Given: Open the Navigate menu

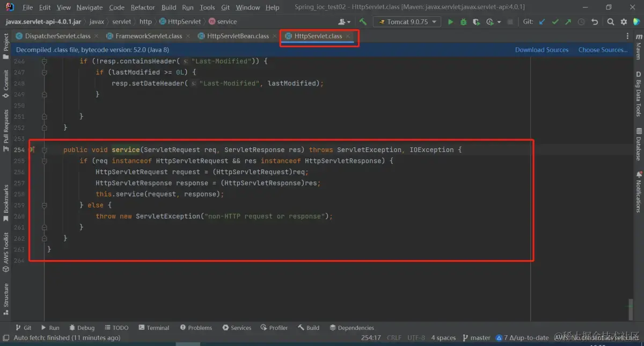Looking at the screenshot, I should click(x=90, y=8).
